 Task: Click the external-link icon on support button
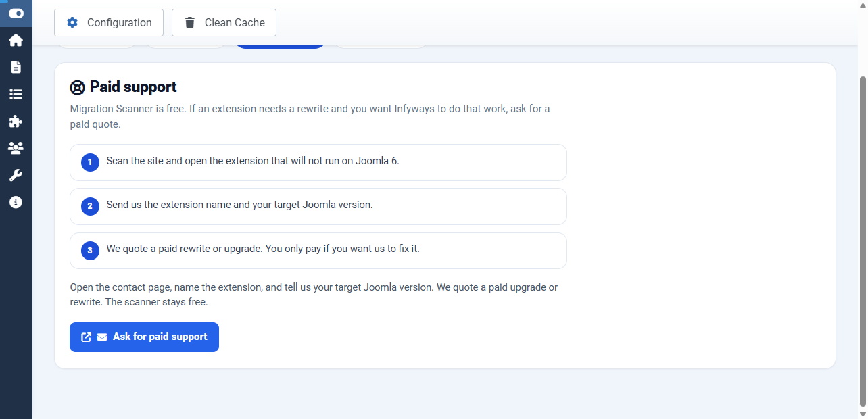tap(87, 337)
